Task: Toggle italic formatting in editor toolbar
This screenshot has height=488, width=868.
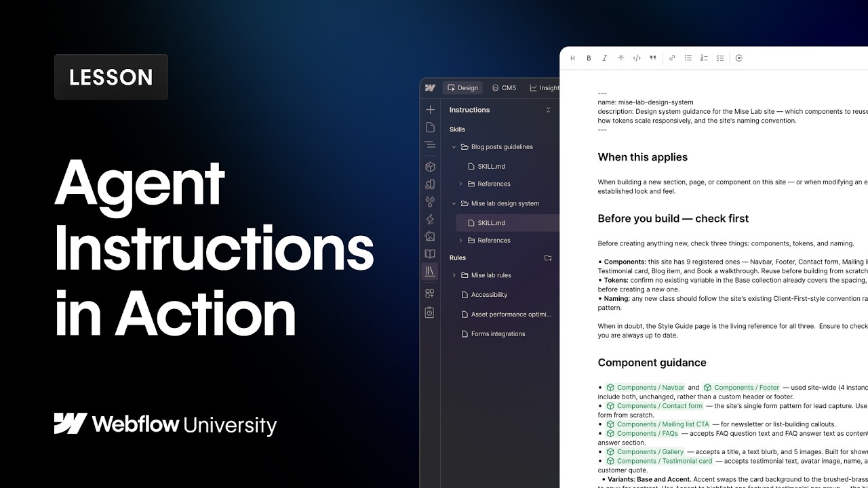Action: [x=604, y=58]
